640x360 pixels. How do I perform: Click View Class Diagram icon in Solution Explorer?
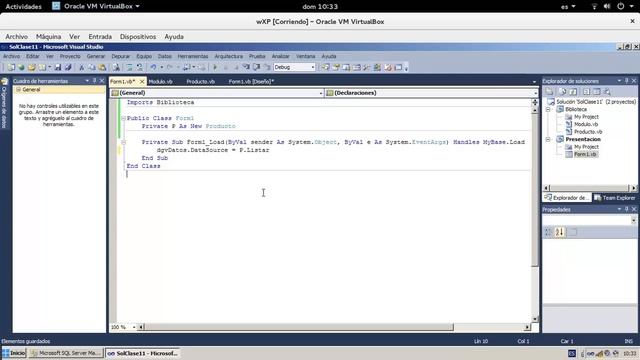(607, 92)
